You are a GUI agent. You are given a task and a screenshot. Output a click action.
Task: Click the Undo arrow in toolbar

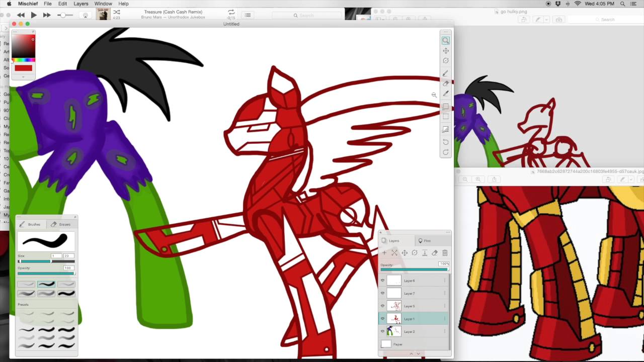tap(446, 142)
